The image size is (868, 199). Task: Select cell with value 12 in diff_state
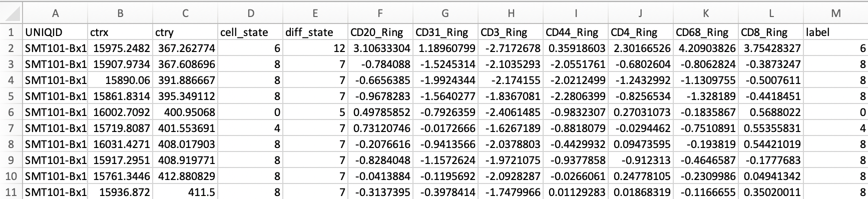tap(315, 48)
